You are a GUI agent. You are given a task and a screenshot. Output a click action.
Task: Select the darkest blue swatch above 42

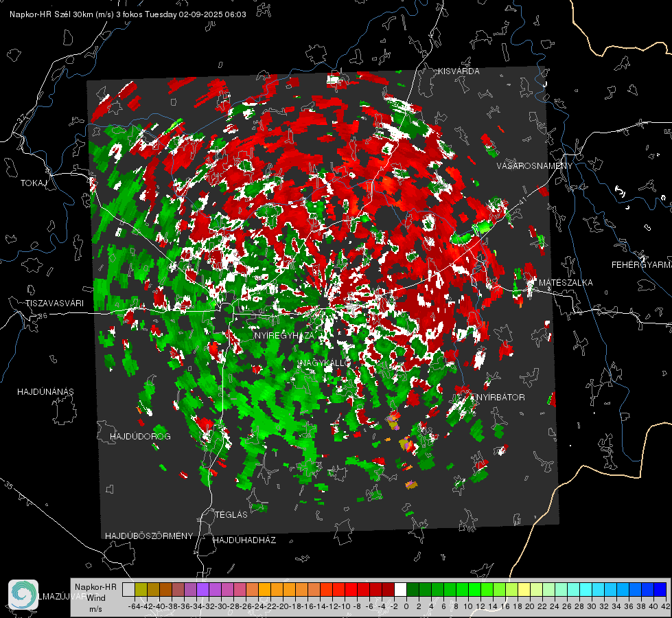pos(660,589)
